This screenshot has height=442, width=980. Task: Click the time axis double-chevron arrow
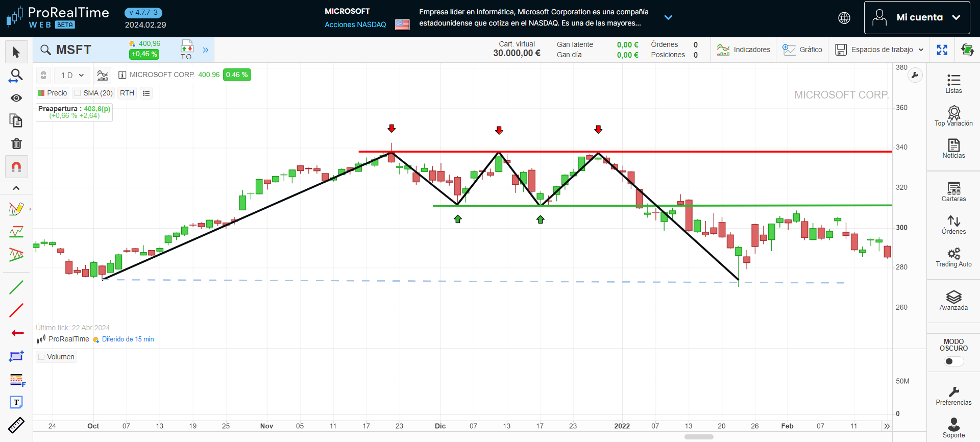887,426
